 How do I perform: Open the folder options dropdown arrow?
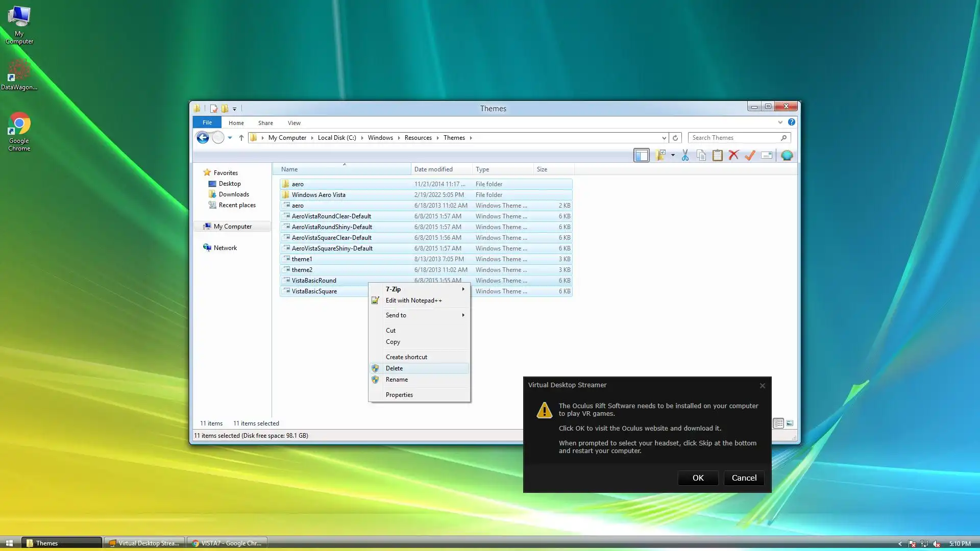(673, 156)
